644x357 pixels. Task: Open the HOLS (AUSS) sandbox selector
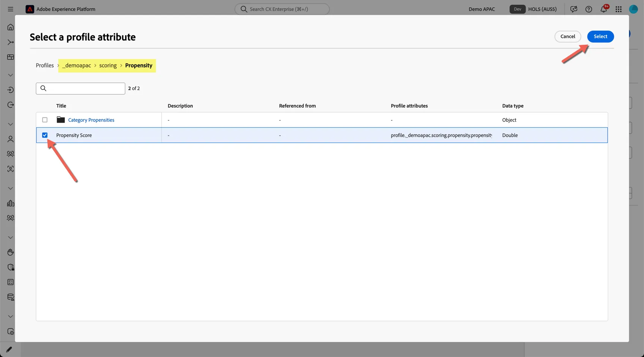click(x=533, y=9)
